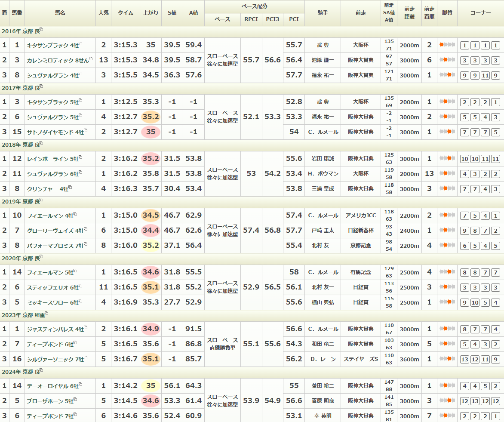
Task: Click the pink highlighted 34.4 上がり value
Action: coord(151,231)
